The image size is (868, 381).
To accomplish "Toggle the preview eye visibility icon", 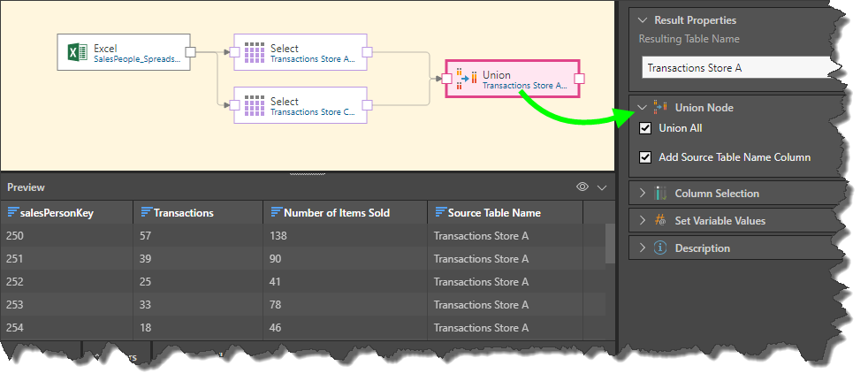I will (582, 187).
